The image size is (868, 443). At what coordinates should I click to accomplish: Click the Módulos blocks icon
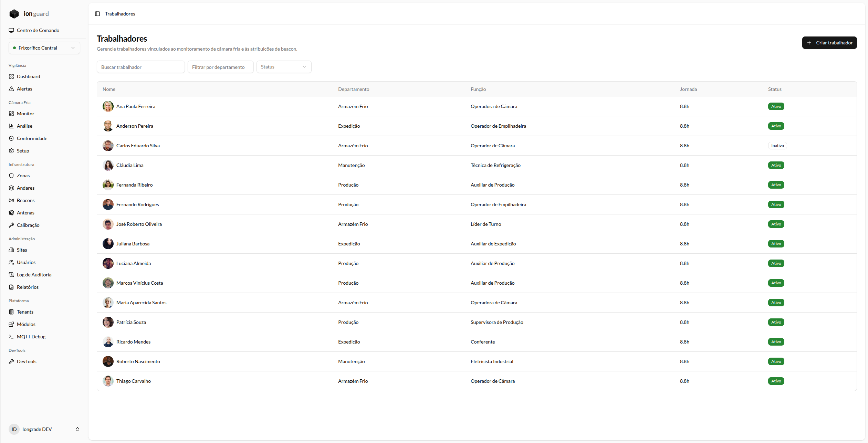point(11,324)
